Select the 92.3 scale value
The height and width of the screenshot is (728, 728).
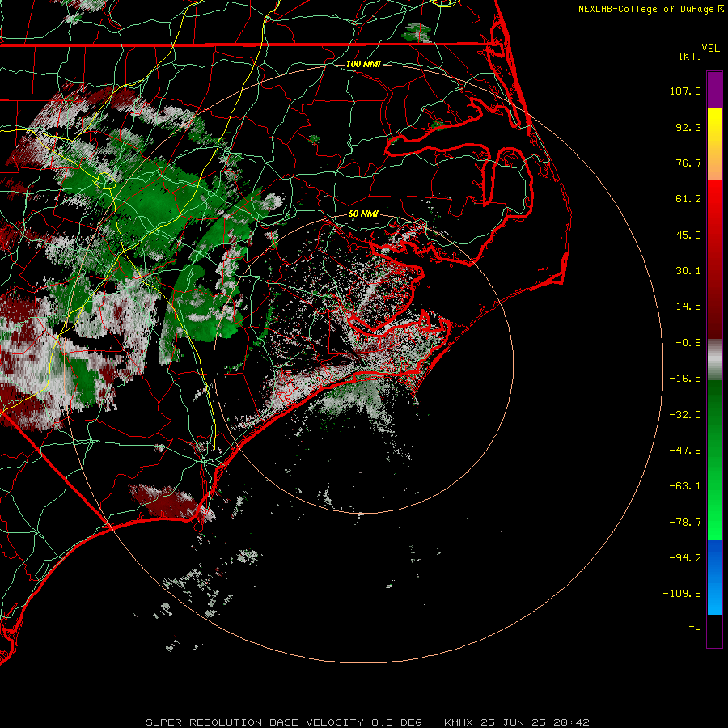688,127
